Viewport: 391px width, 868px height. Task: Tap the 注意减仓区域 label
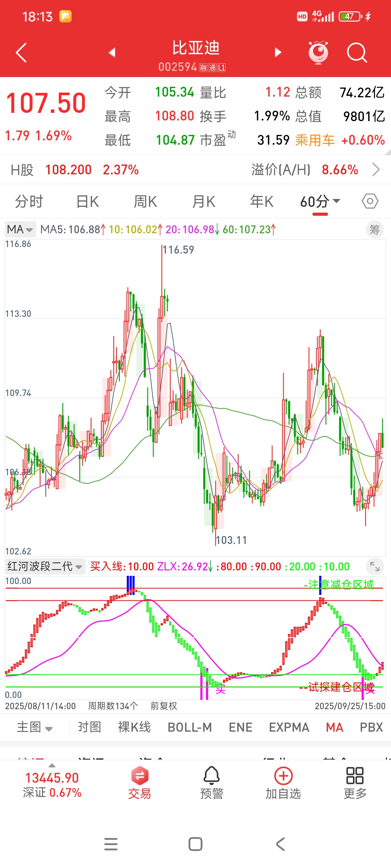pos(339,584)
